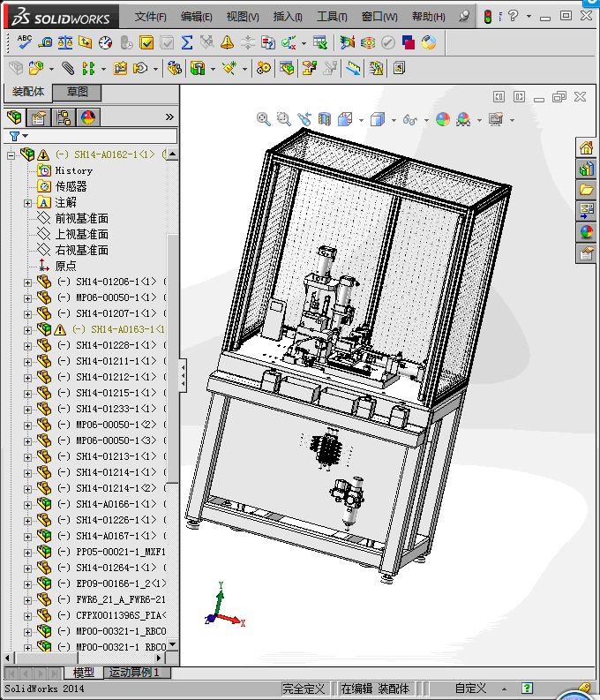Select 原点 origin in tree

(65, 266)
